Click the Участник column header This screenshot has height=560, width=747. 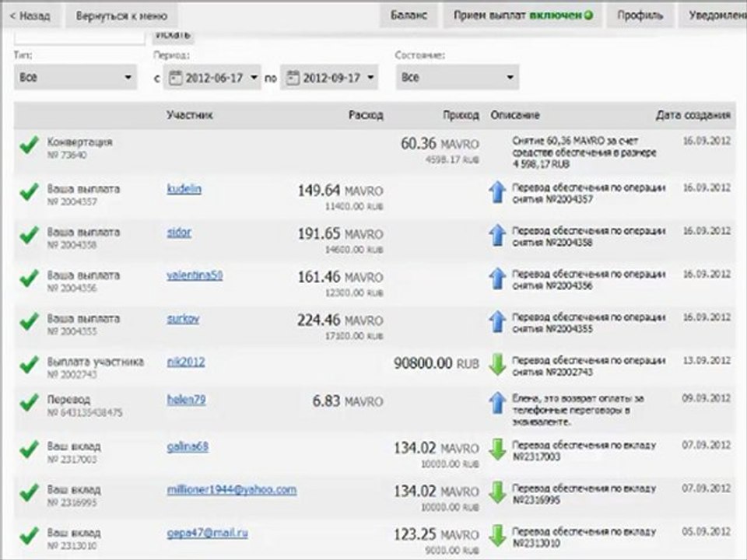[190, 115]
